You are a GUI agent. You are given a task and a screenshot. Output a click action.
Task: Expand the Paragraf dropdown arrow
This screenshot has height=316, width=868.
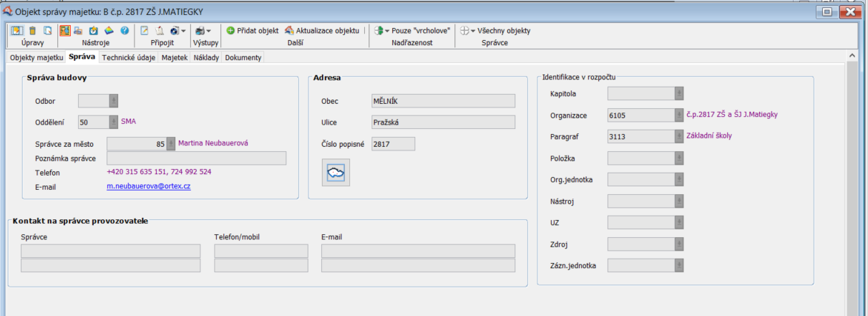[x=678, y=136]
